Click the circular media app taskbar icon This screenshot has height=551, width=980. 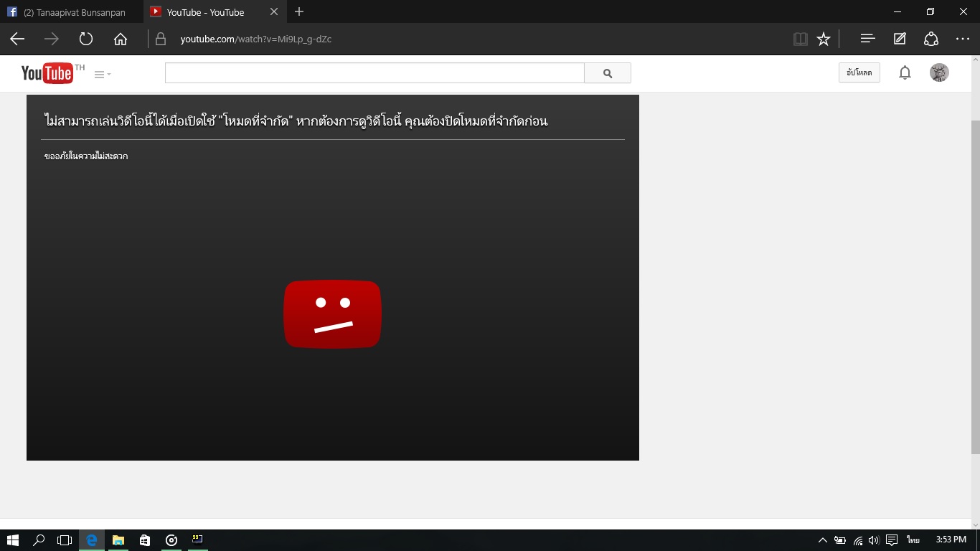[x=171, y=540]
